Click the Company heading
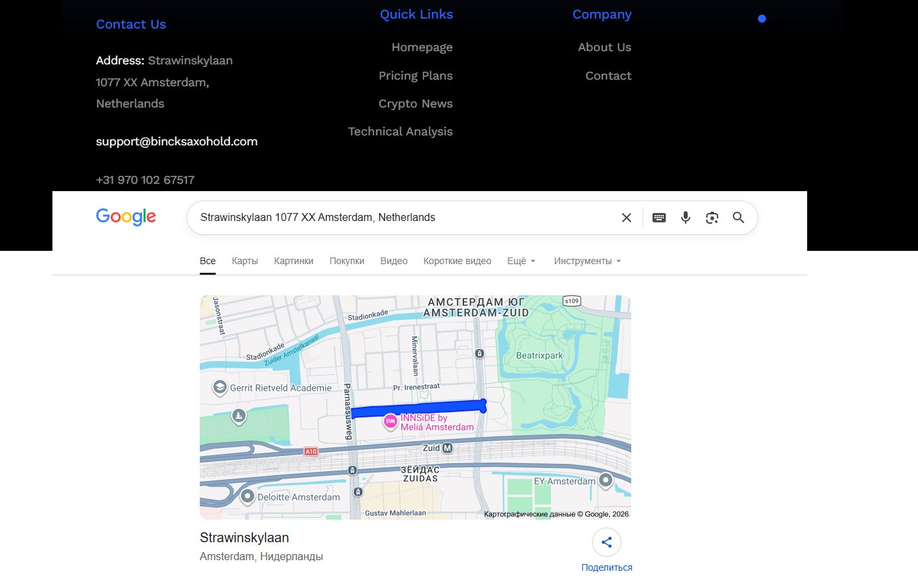 (602, 15)
